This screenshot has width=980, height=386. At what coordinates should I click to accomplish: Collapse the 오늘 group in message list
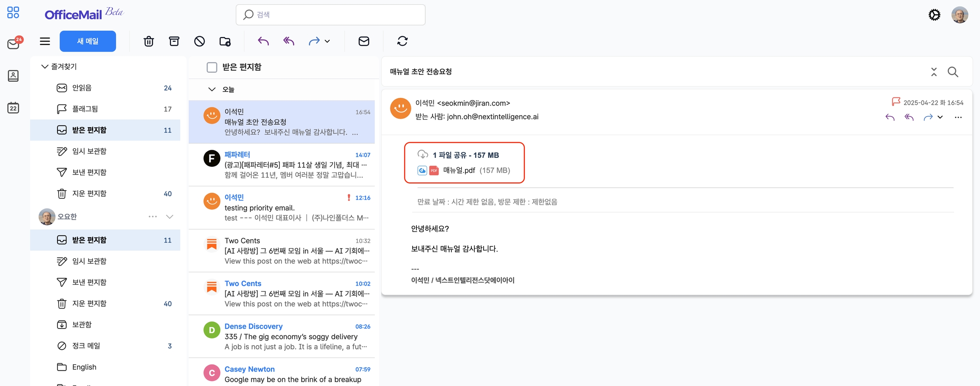(x=212, y=89)
